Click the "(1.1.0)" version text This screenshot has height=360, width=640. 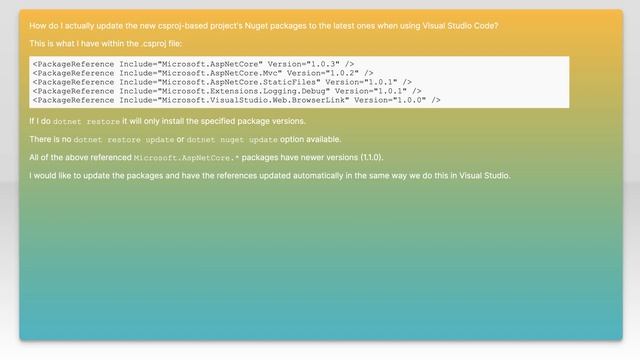point(371,158)
